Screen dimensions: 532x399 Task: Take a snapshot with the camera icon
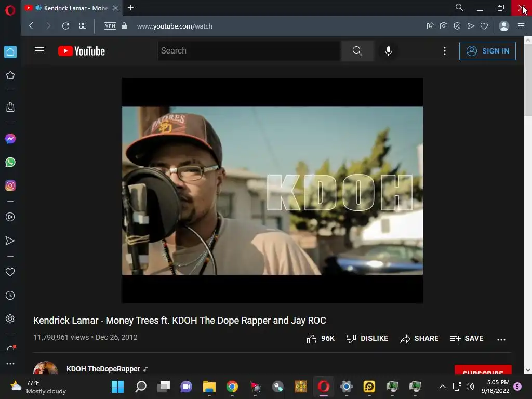pyautogui.click(x=444, y=26)
